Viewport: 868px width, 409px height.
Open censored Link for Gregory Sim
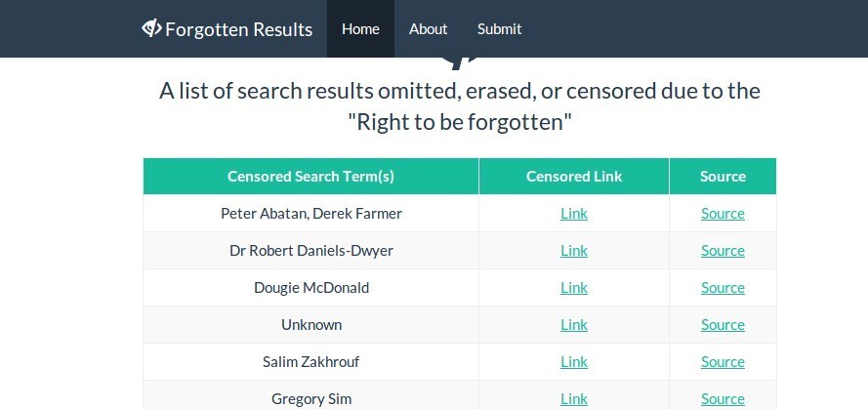point(574,398)
